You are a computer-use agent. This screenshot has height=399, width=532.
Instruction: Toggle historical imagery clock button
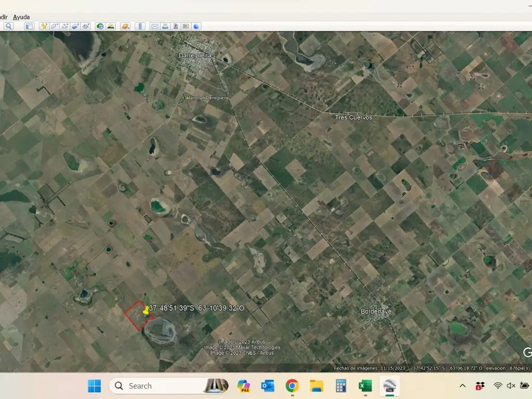coord(100,26)
